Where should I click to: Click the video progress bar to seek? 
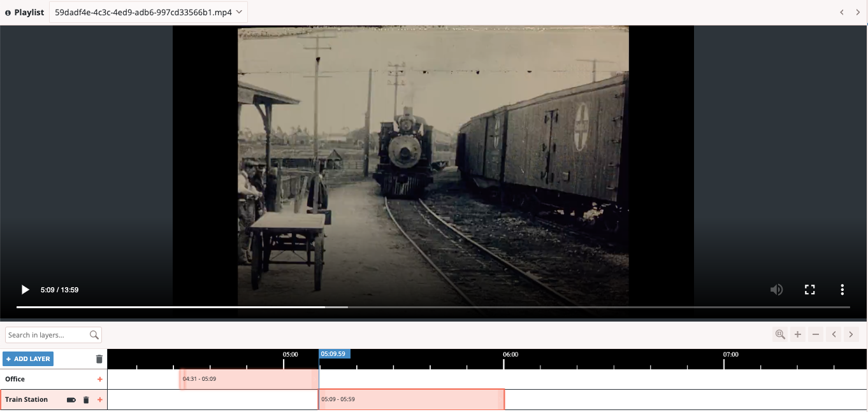pos(433,306)
